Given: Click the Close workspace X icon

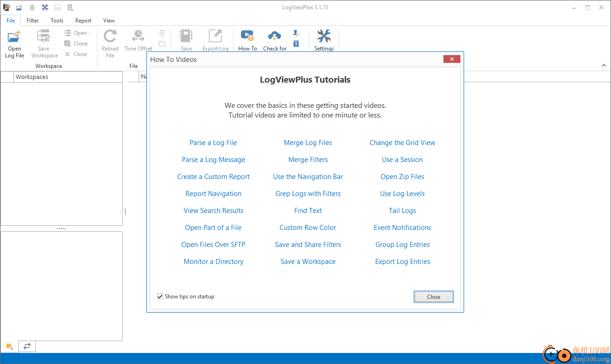Looking at the screenshot, I should click(67, 54).
